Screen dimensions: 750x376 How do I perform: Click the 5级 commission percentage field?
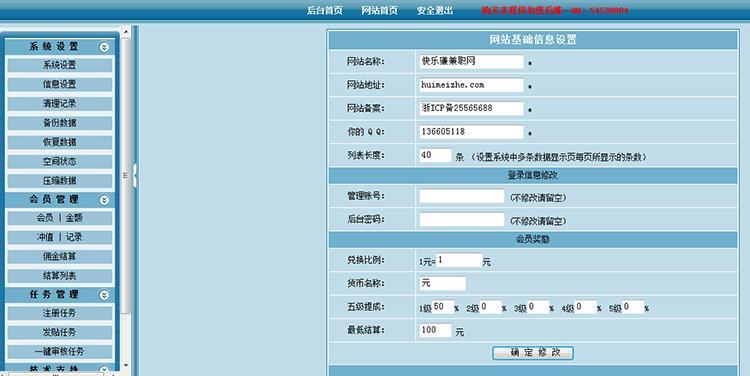click(x=633, y=307)
